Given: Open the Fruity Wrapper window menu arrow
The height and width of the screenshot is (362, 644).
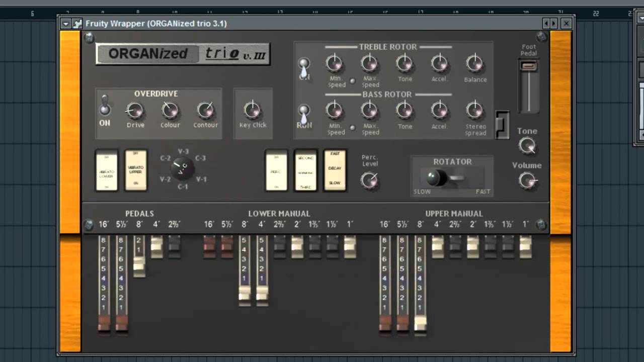Looking at the screenshot, I should click(65, 24).
